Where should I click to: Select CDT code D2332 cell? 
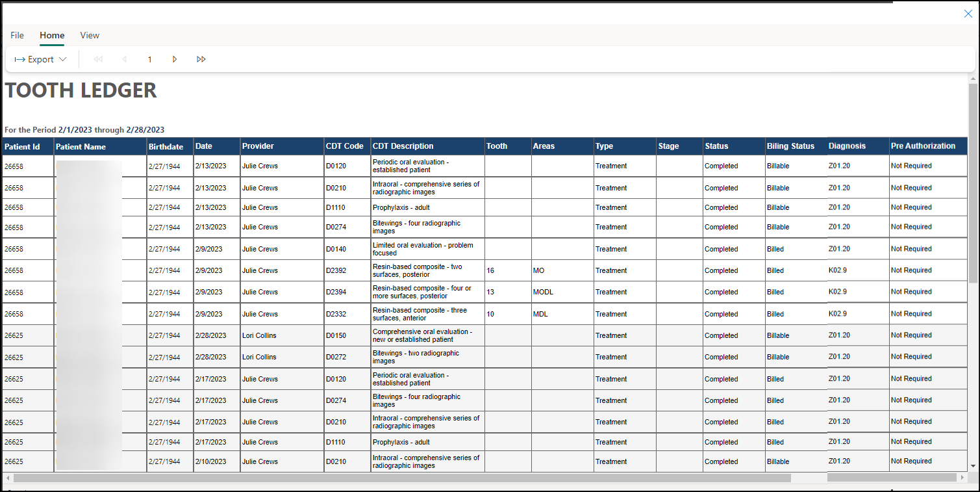pos(347,314)
